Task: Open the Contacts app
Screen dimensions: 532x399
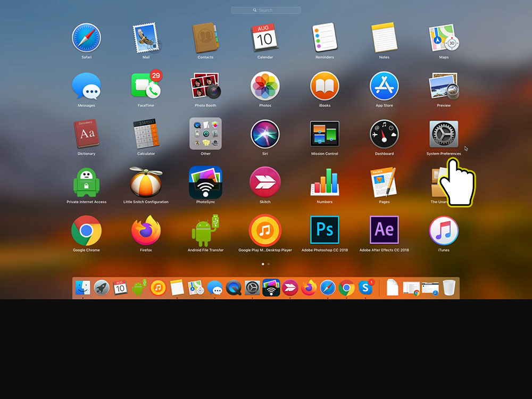Action: [205, 38]
